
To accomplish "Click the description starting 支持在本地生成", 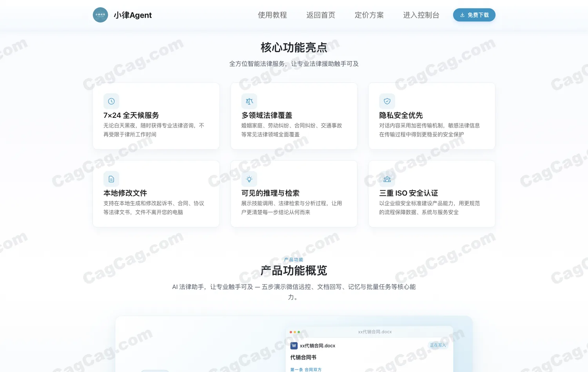I will (154, 208).
